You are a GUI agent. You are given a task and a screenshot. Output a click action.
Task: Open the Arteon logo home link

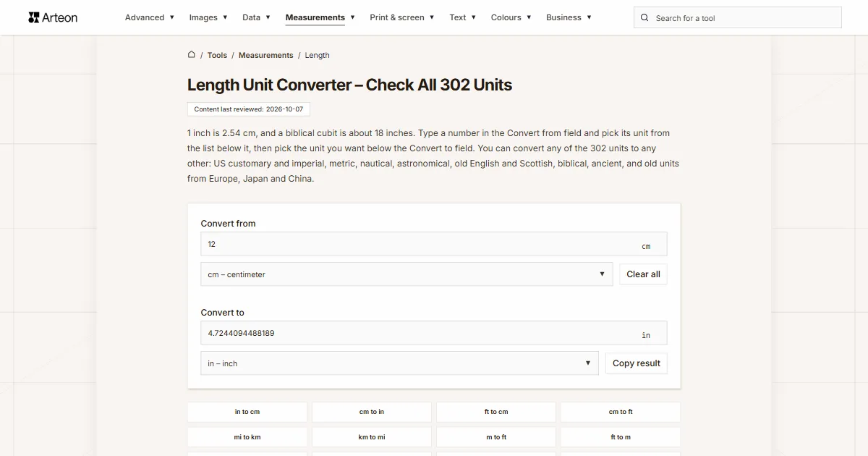tap(53, 17)
